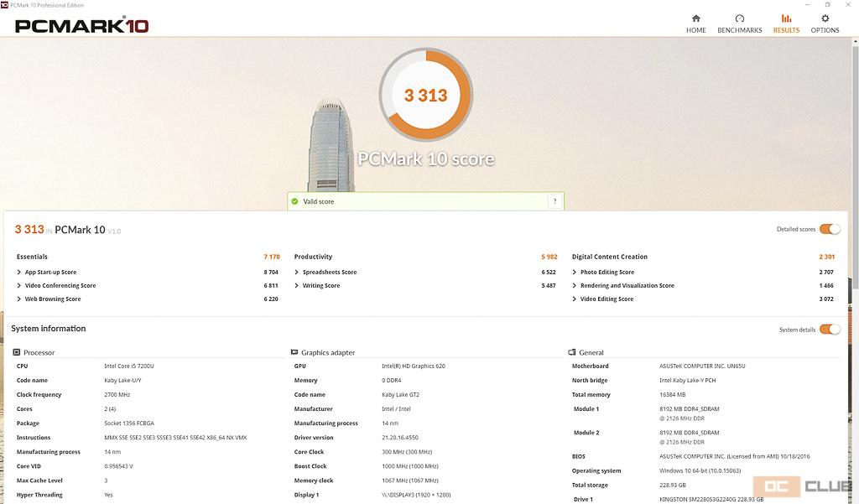Click the Essentials heading
The image size is (859, 504).
(32, 257)
